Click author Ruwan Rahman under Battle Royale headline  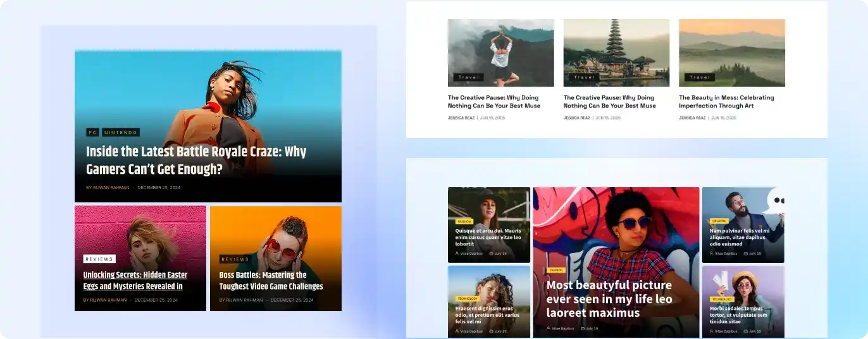111,188
